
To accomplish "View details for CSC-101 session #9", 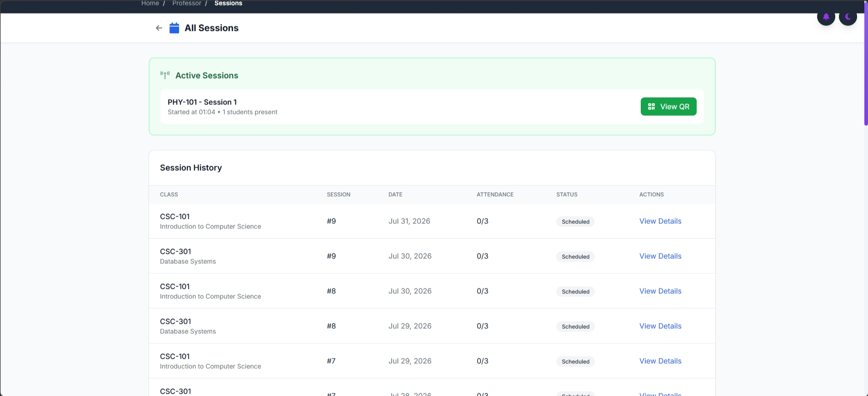I will (660, 221).
